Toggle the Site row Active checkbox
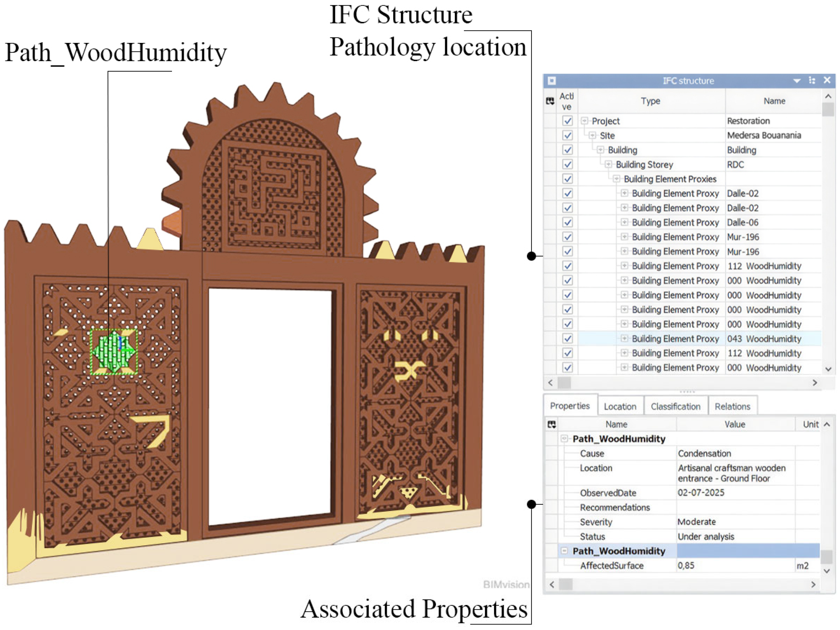This screenshot has height=630, width=840. pos(567,135)
